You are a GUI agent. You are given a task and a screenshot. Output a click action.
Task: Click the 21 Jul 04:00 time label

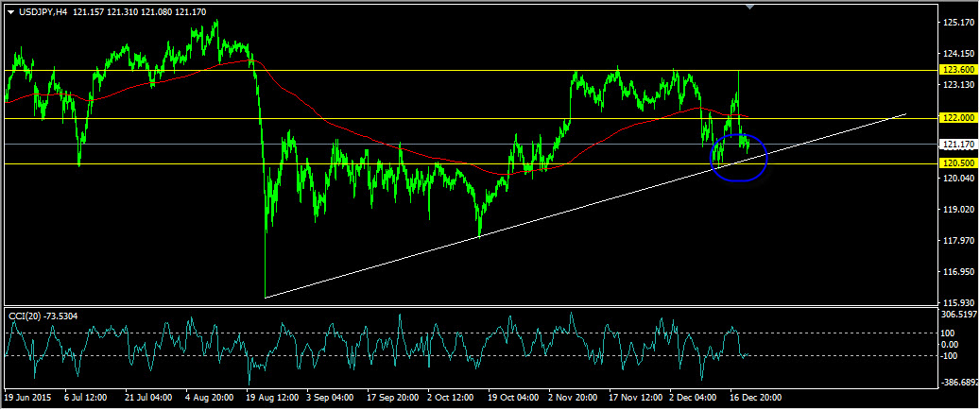pos(148,398)
